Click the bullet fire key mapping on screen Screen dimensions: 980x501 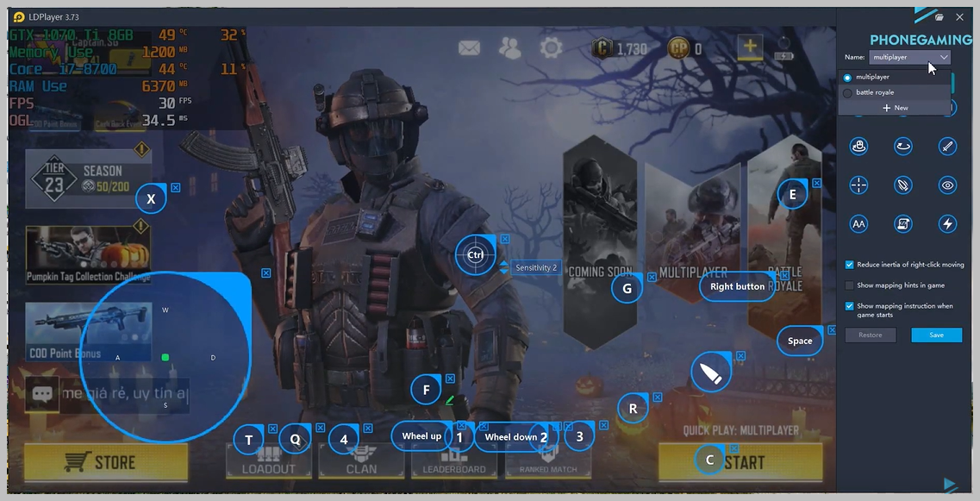point(710,373)
